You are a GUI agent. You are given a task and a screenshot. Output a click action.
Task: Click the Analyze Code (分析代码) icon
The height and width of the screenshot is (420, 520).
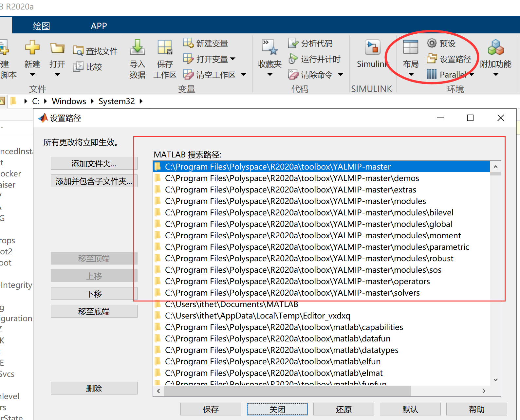(x=293, y=43)
